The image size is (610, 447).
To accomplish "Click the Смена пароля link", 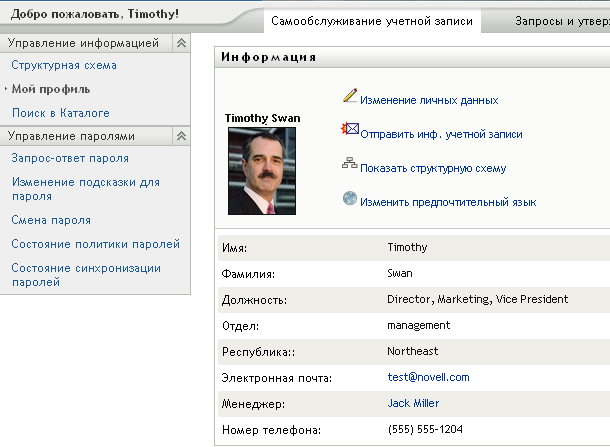I will [x=51, y=220].
